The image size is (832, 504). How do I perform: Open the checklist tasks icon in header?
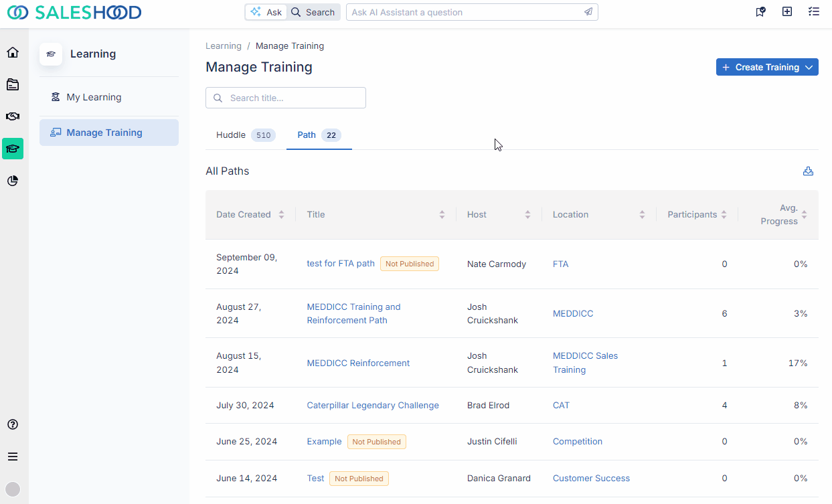point(814,11)
